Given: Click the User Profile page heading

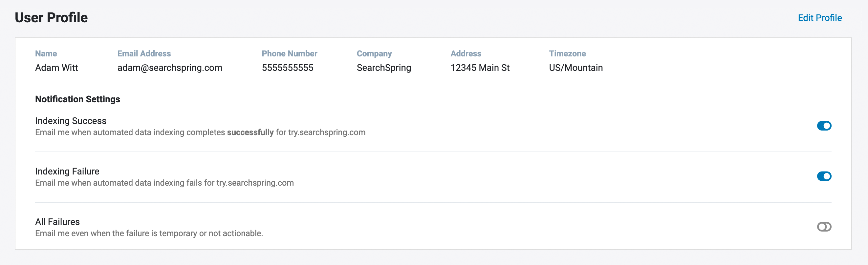Looking at the screenshot, I should pyautogui.click(x=51, y=17).
